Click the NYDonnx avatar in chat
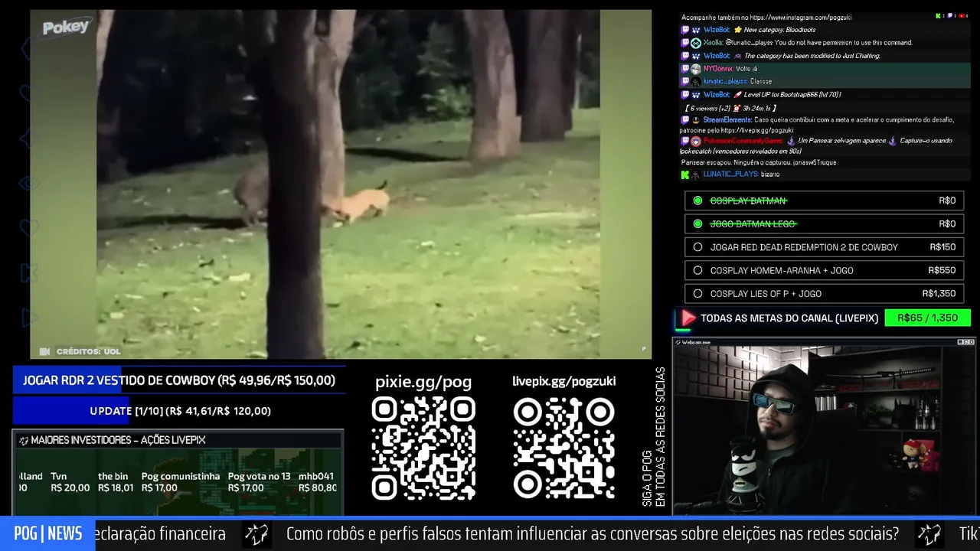980x551 pixels. click(x=696, y=69)
